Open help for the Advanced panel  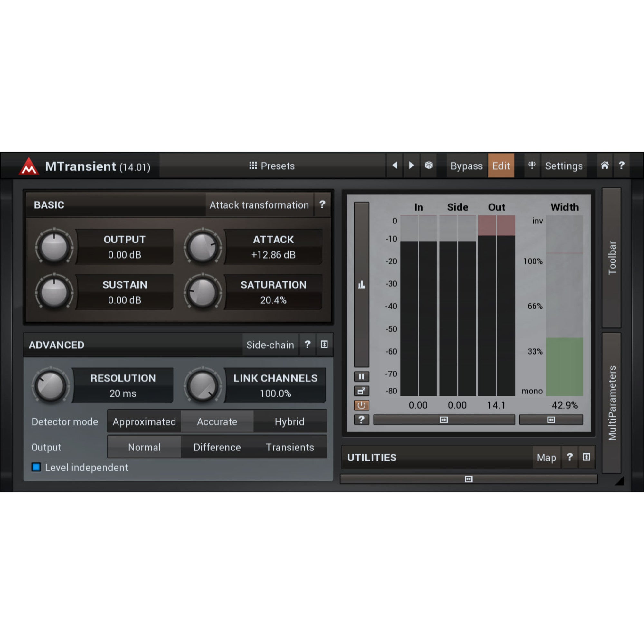point(307,345)
